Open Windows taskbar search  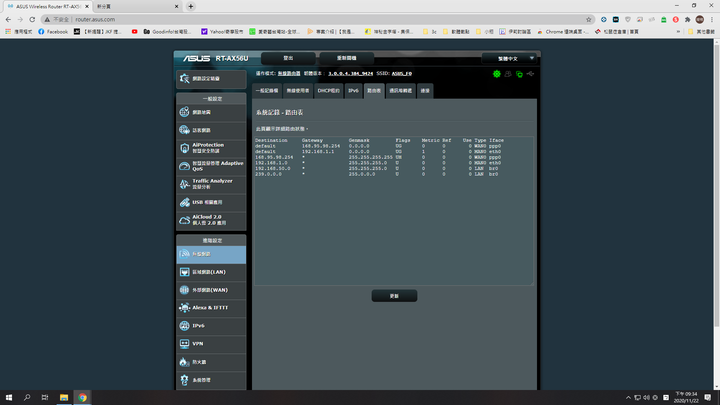point(27,398)
